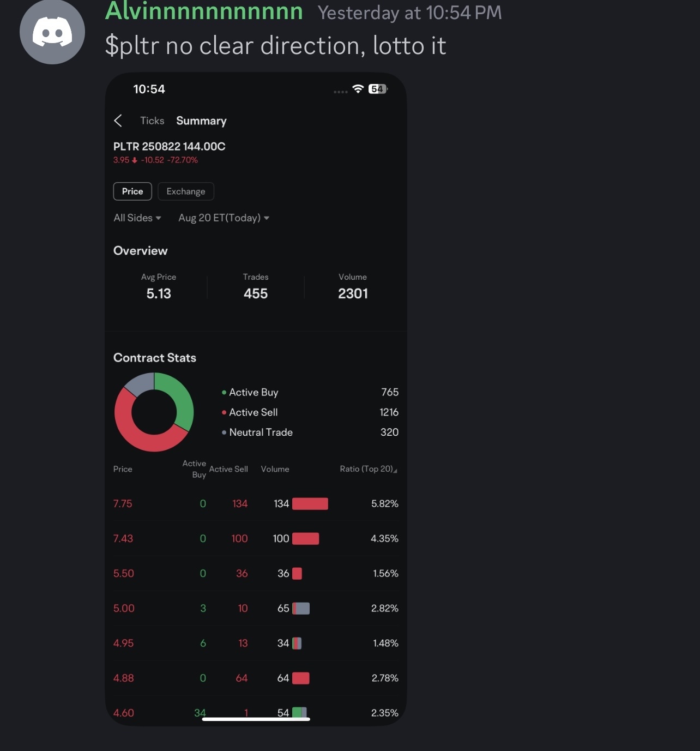Click the WiFi status icon
The width and height of the screenshot is (700, 751).
[358, 89]
